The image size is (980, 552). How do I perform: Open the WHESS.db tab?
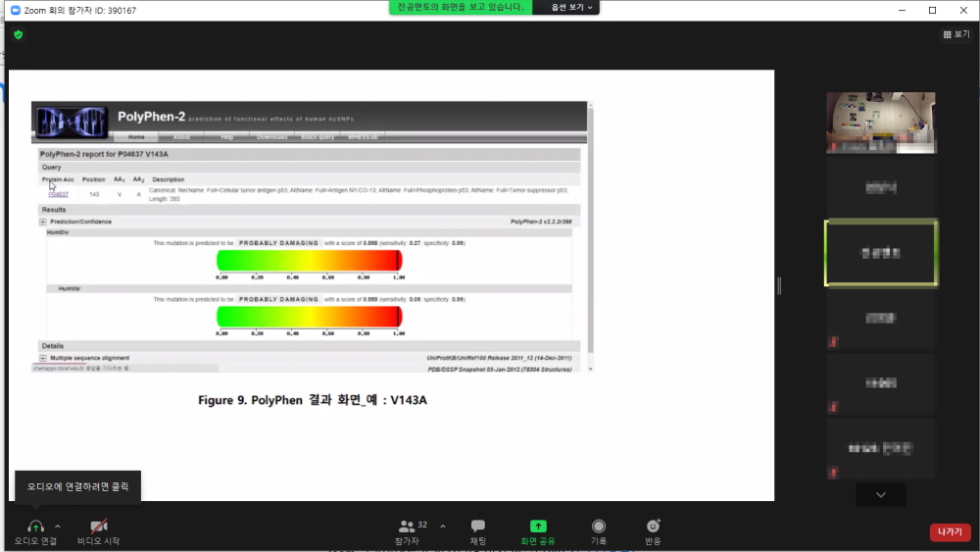point(363,137)
